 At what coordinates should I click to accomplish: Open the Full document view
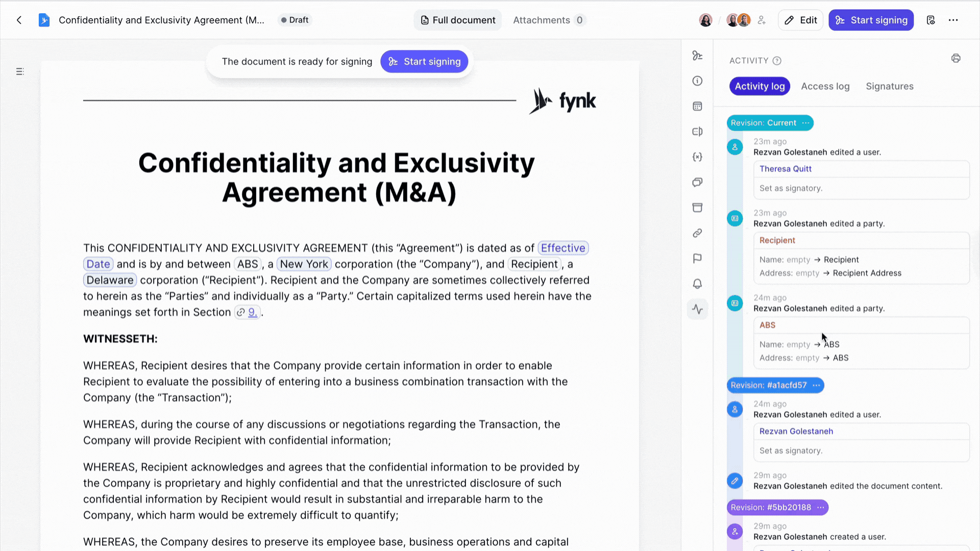tap(457, 20)
